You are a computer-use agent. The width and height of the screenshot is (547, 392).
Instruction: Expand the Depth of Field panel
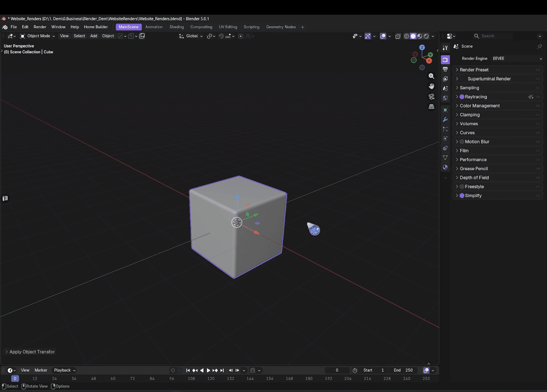(x=498, y=177)
